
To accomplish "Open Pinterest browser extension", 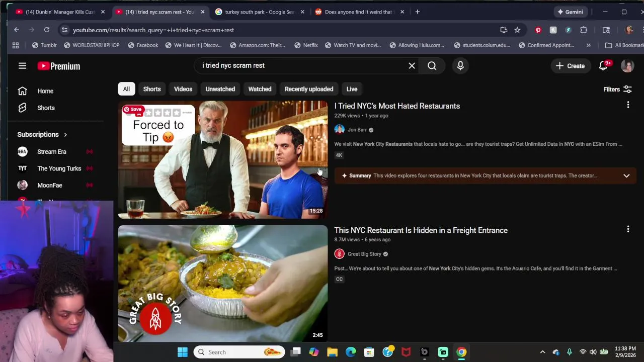I will pos(538,30).
